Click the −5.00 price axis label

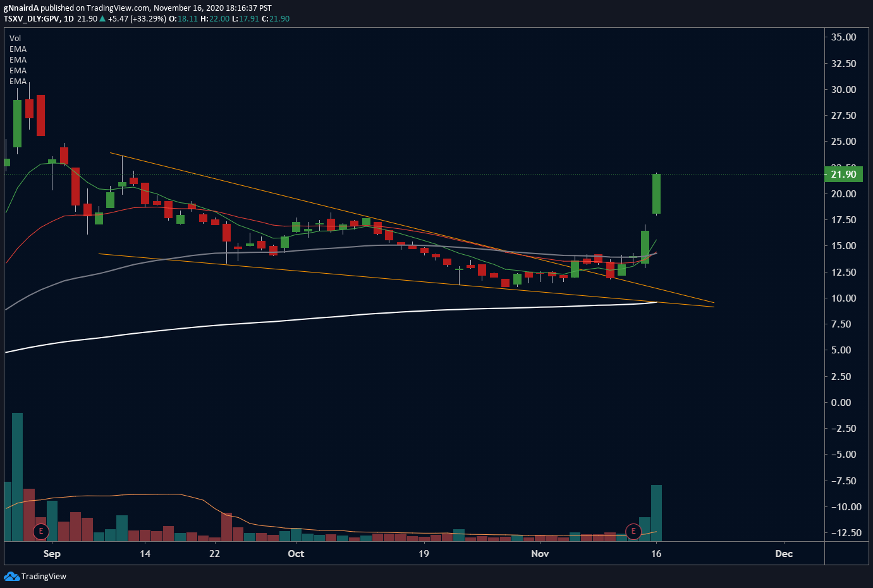pyautogui.click(x=843, y=455)
